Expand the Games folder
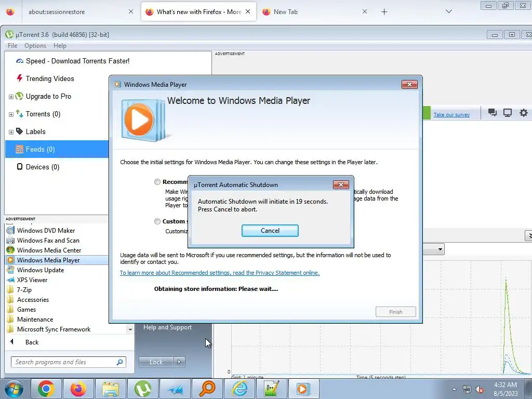Screen dimensions: 532x399 click(x=26, y=310)
